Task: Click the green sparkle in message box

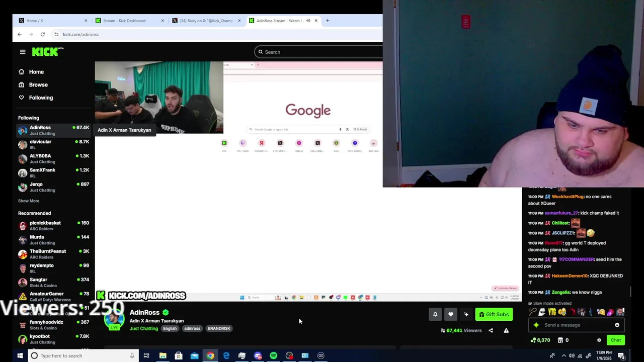Action: pyautogui.click(x=536, y=325)
